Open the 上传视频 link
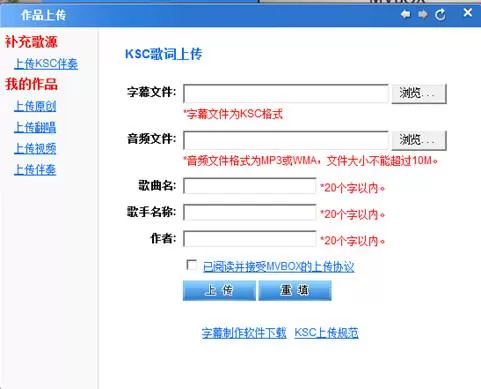 [x=35, y=149]
